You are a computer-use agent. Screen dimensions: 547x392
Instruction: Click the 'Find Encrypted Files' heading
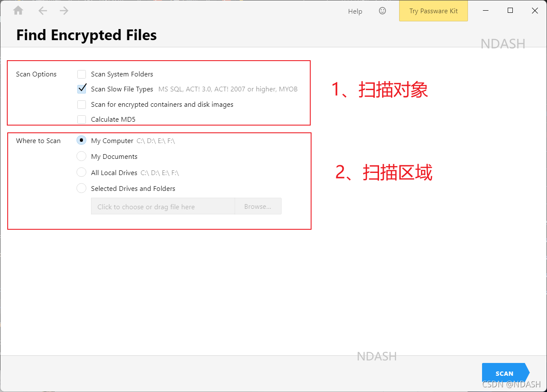(86, 35)
